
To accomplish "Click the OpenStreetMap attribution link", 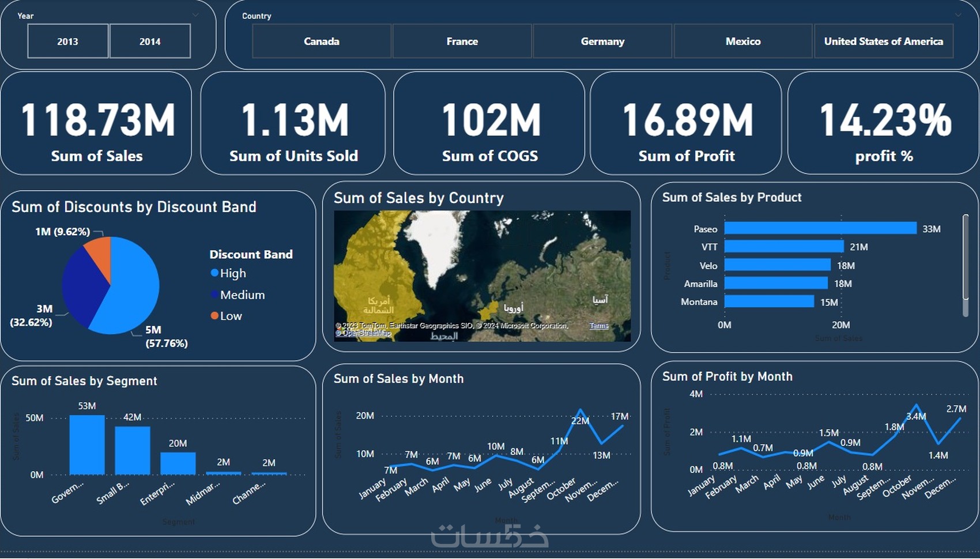I will pos(363,333).
